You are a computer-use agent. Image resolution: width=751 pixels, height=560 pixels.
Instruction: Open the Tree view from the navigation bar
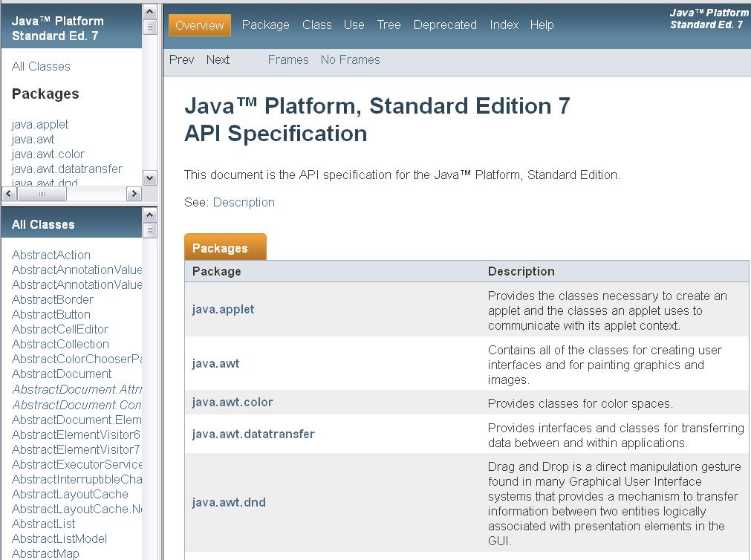point(389,25)
